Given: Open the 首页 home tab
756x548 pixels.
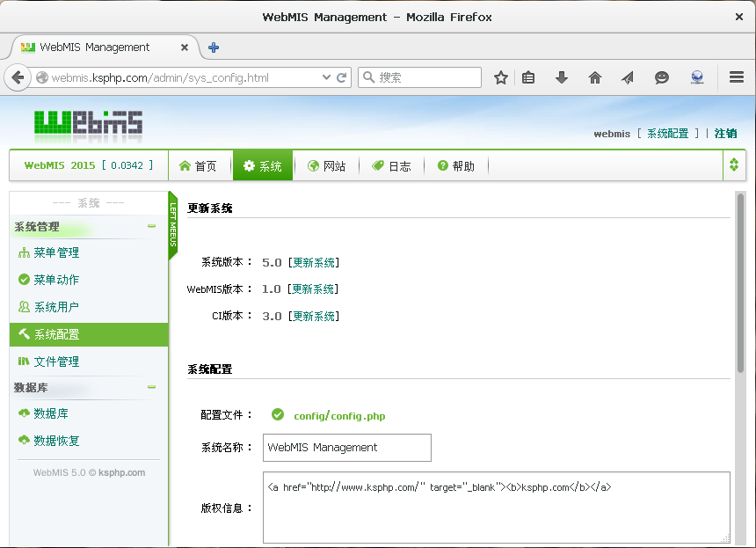Looking at the screenshot, I should click(x=198, y=166).
